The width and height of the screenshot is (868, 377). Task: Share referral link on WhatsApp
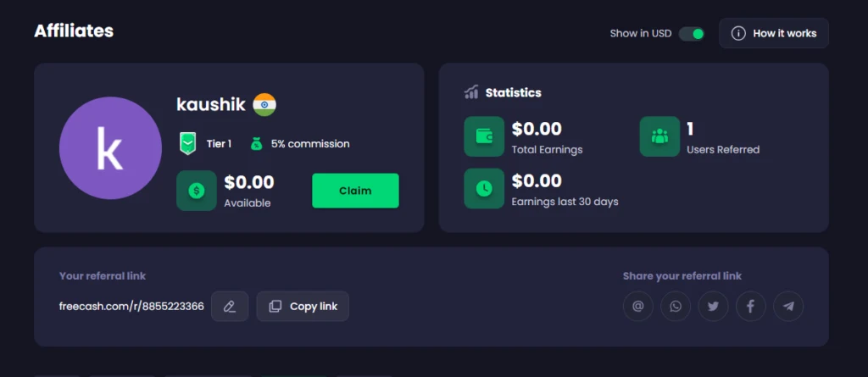676,306
